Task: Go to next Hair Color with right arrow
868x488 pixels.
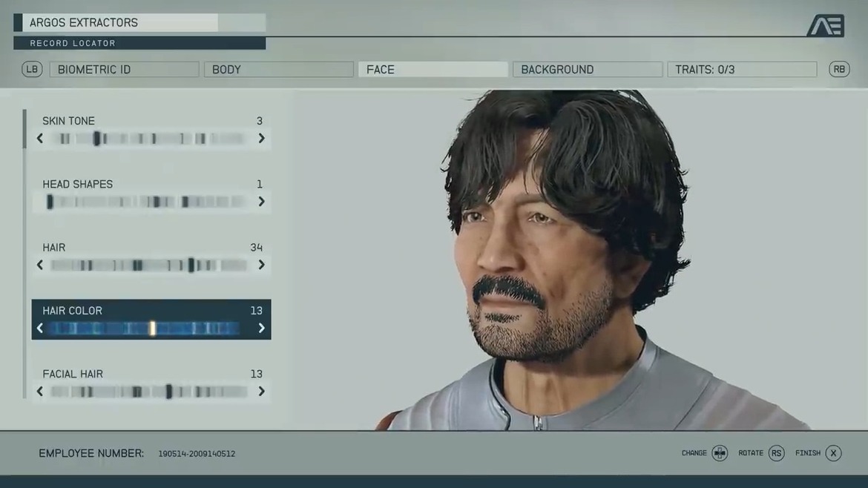Action: pos(261,328)
